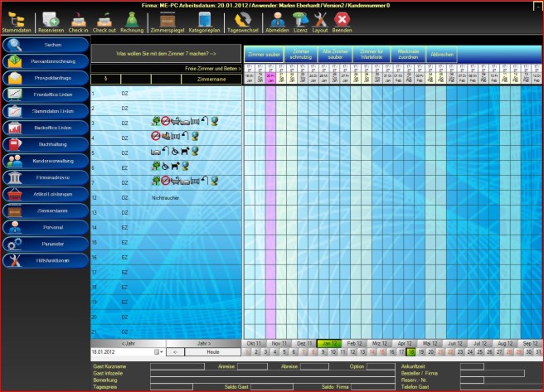This screenshot has width=544, height=392.
Task: Click the no-smoking icon in room 4 row
Action: click(156, 136)
